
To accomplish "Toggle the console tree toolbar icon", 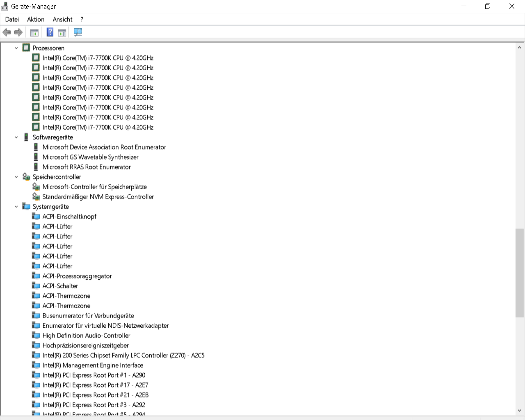I will coord(34,32).
